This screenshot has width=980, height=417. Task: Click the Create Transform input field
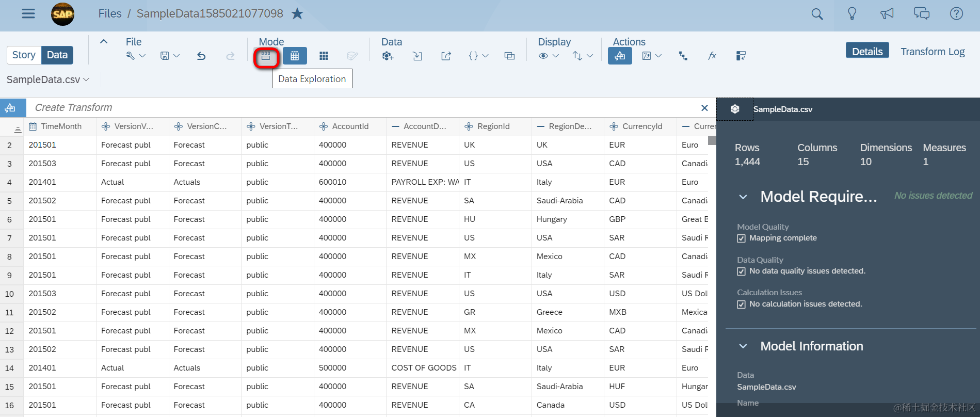[361, 107]
